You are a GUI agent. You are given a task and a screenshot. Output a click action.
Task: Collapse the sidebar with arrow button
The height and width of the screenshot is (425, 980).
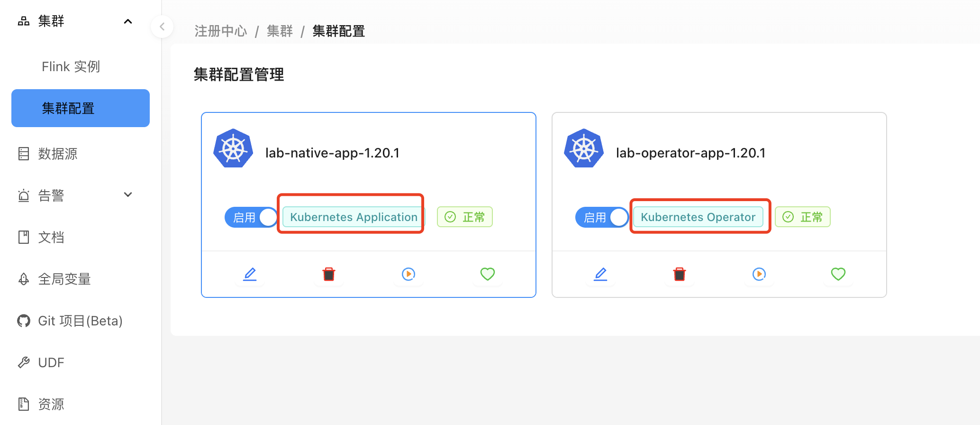(x=162, y=27)
